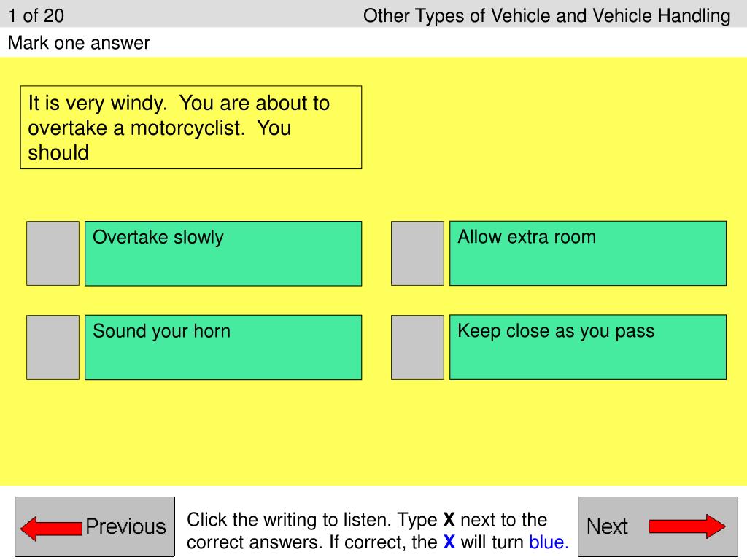Mark the box beside "Overtake slowly"
Image resolution: width=747 pixels, height=560 pixels.
point(53,253)
